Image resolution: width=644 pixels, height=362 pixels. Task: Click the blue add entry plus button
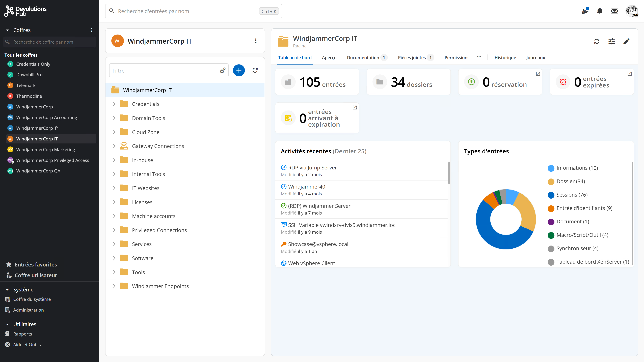pyautogui.click(x=238, y=70)
